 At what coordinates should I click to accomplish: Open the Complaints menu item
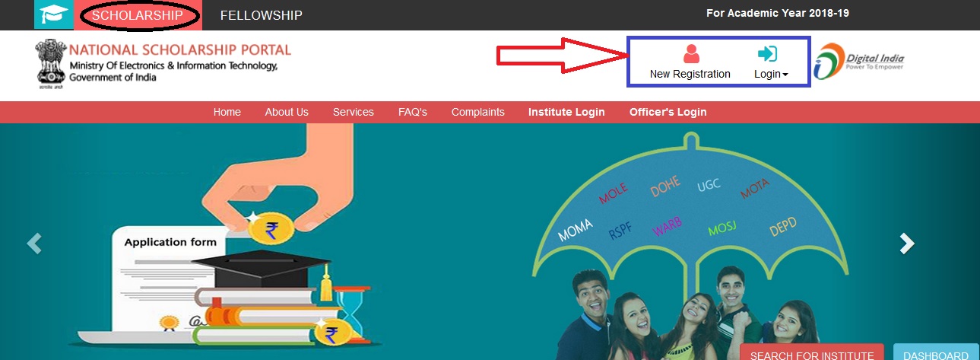(x=478, y=112)
